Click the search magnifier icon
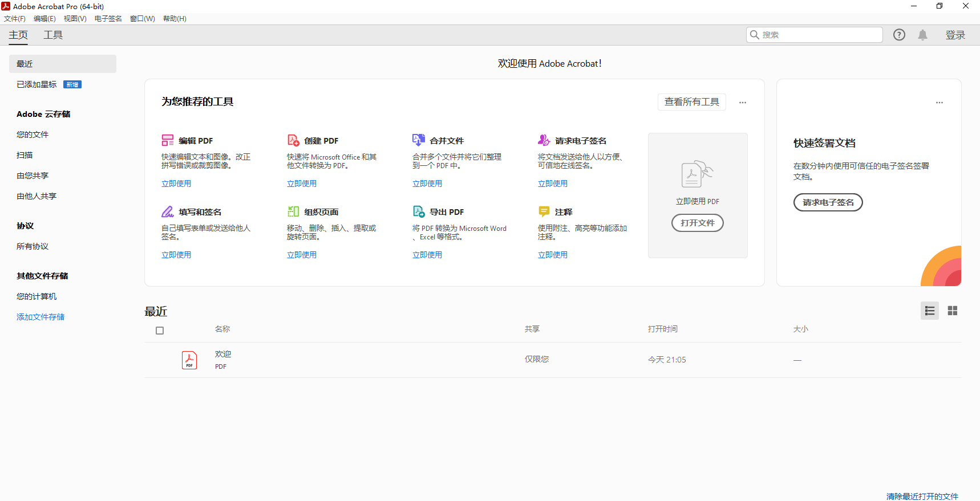 (x=755, y=35)
